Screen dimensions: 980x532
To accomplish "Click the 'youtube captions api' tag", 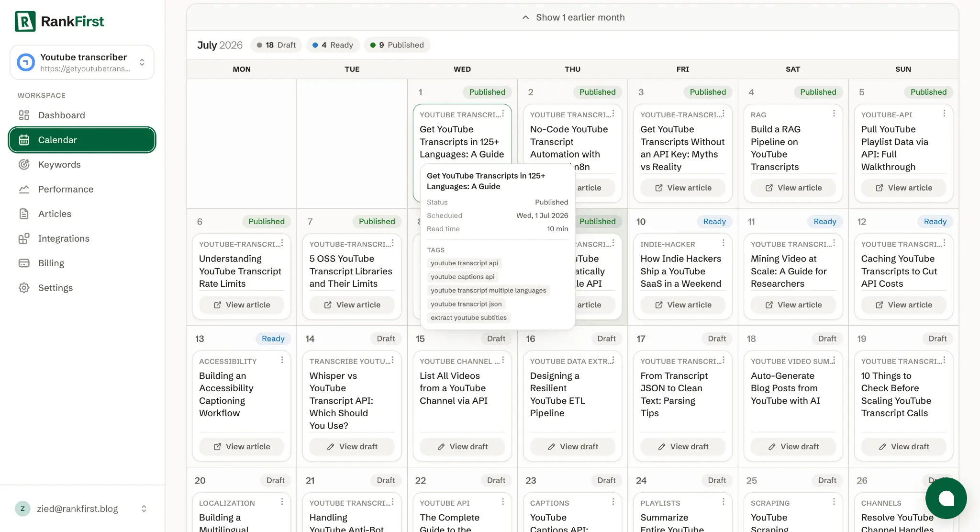I will pos(462,277).
